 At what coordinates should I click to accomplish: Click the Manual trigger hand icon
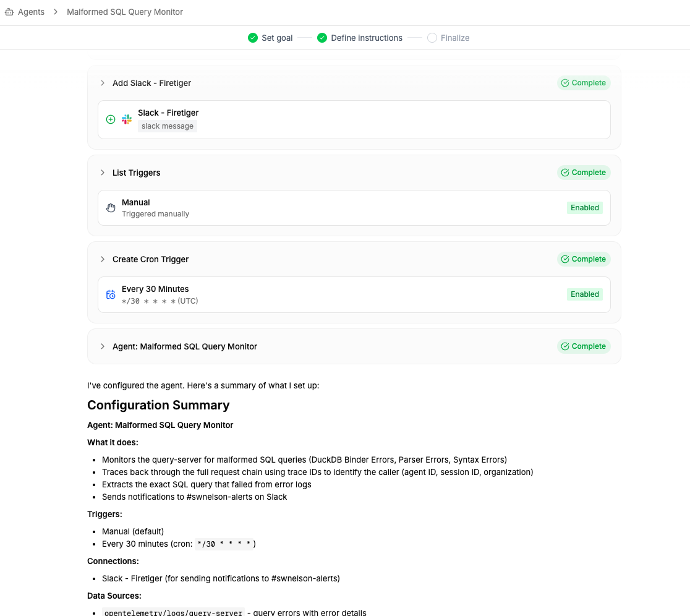[111, 208]
